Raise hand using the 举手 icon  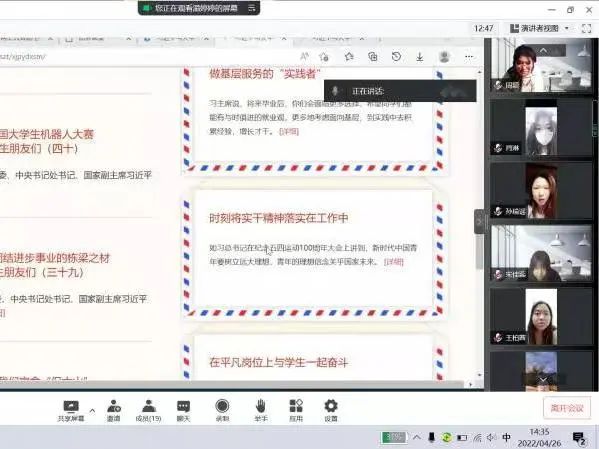pos(261,411)
